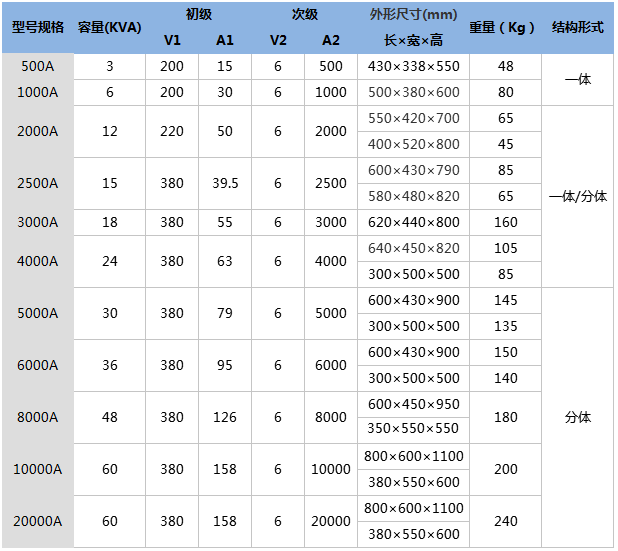The image size is (618, 551).
Task: Click A1 value 79 in 5000A row
Action: 225,313
